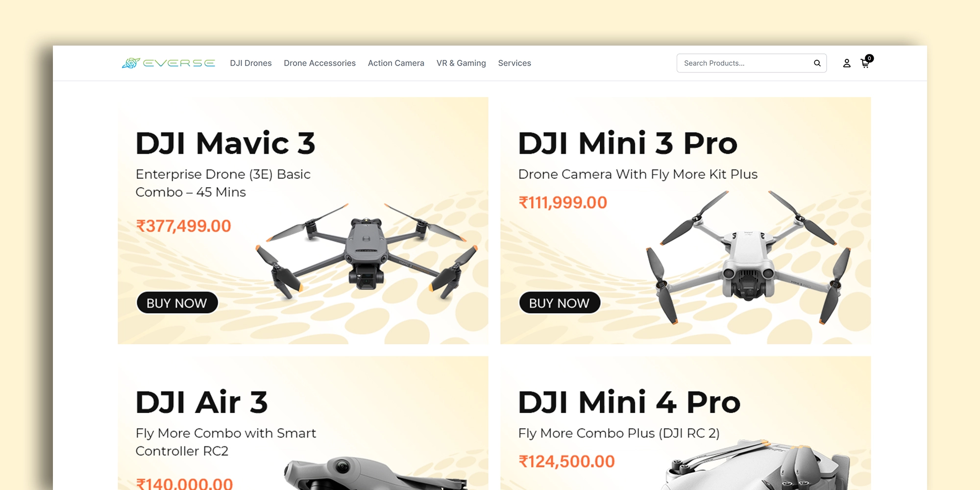Image resolution: width=980 pixels, height=490 pixels.
Task: Click the DJI Mini 3 Pro drone image
Action: (749, 256)
